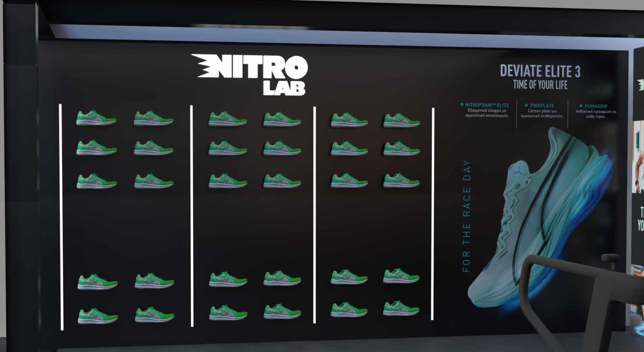Click the large blue Deviate Elite shoe image
Screen dimensions: 644x352
(x=540, y=218)
